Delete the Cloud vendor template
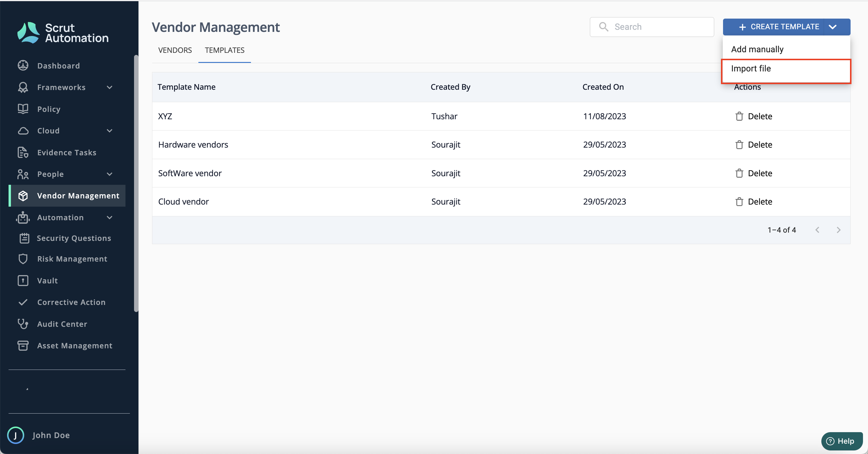 [x=753, y=201]
